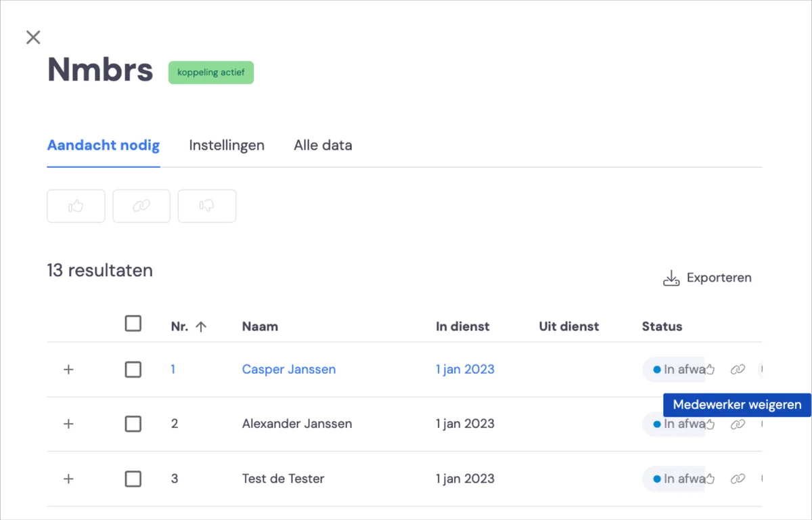812x520 pixels.
Task: Expand row 2 Alexander Janssen with plus
Action: pyautogui.click(x=68, y=424)
